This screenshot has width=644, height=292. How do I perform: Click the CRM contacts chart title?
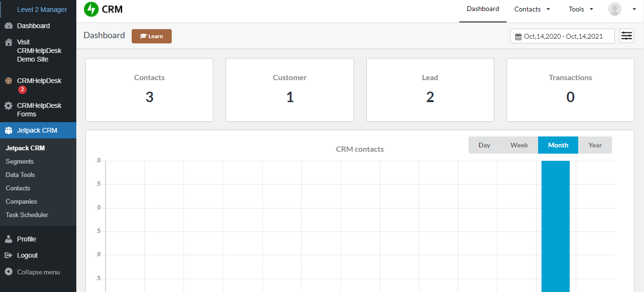[360, 149]
